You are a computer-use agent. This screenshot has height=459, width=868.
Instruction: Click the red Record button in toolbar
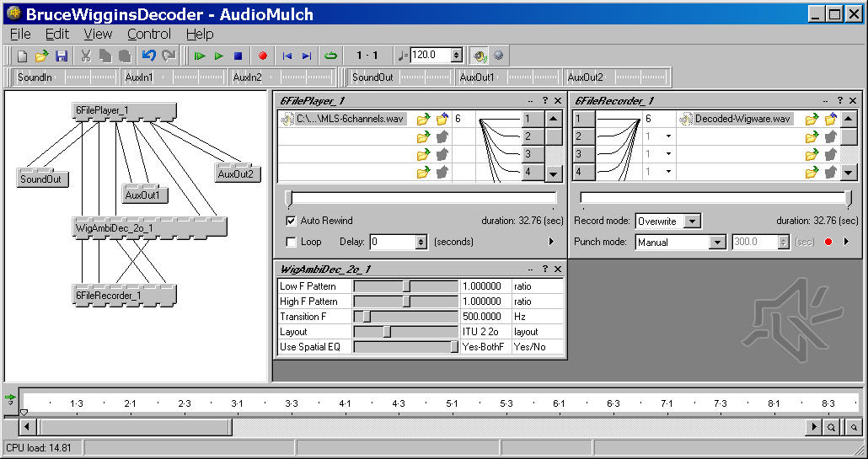click(x=263, y=56)
